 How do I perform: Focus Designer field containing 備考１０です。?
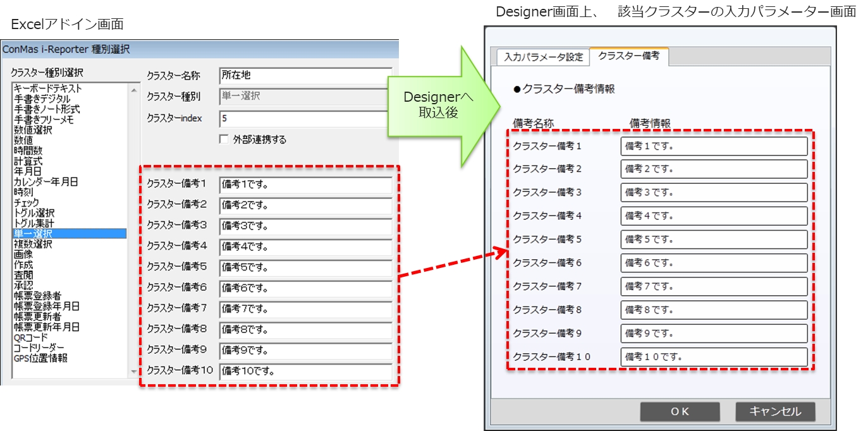tap(714, 357)
